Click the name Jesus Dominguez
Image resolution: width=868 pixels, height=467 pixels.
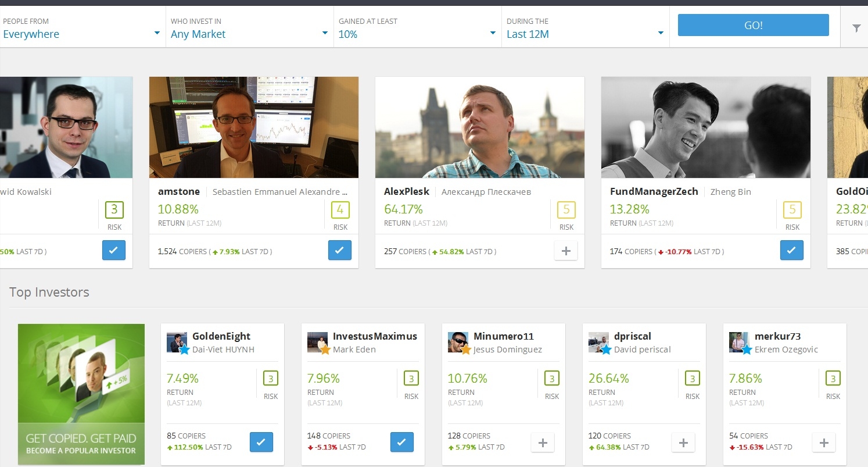pyautogui.click(x=508, y=350)
